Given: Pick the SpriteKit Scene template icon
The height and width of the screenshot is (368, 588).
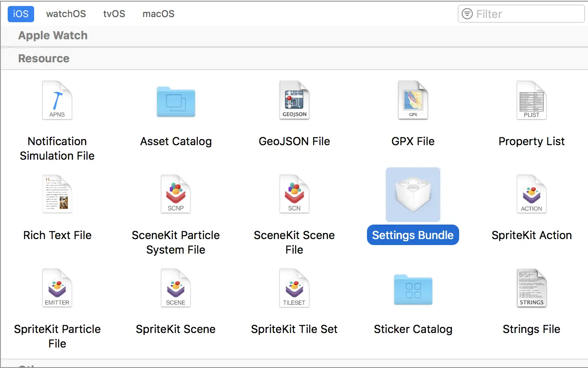Looking at the screenshot, I should click(x=176, y=288).
